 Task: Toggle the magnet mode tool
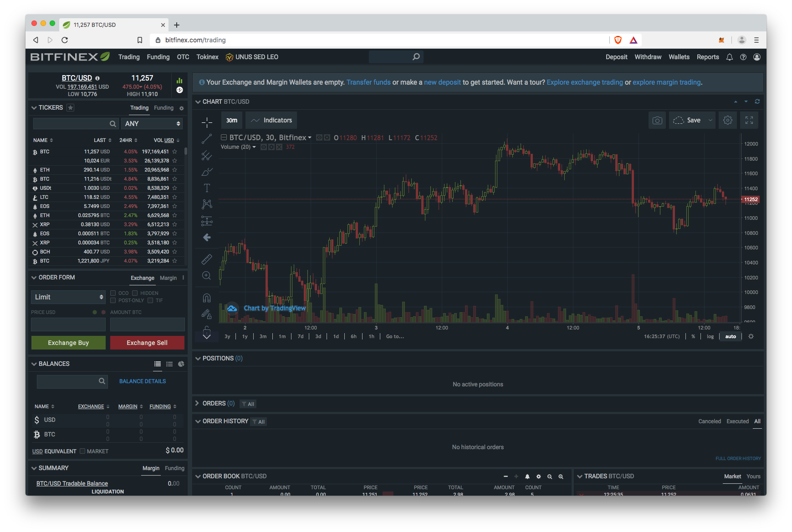click(207, 298)
